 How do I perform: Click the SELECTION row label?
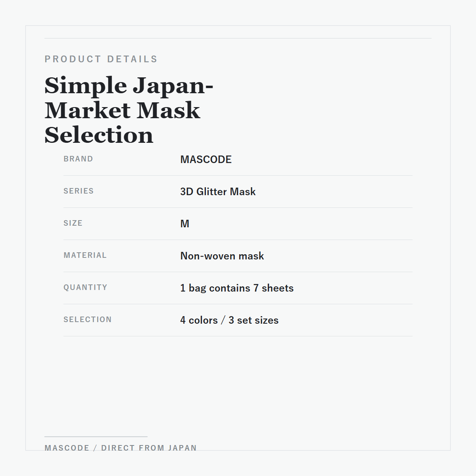tap(87, 319)
